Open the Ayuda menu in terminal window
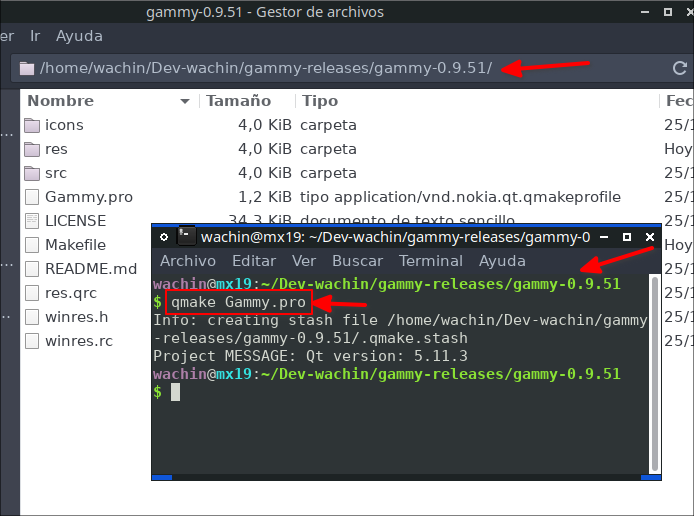694x516 pixels. [502, 261]
